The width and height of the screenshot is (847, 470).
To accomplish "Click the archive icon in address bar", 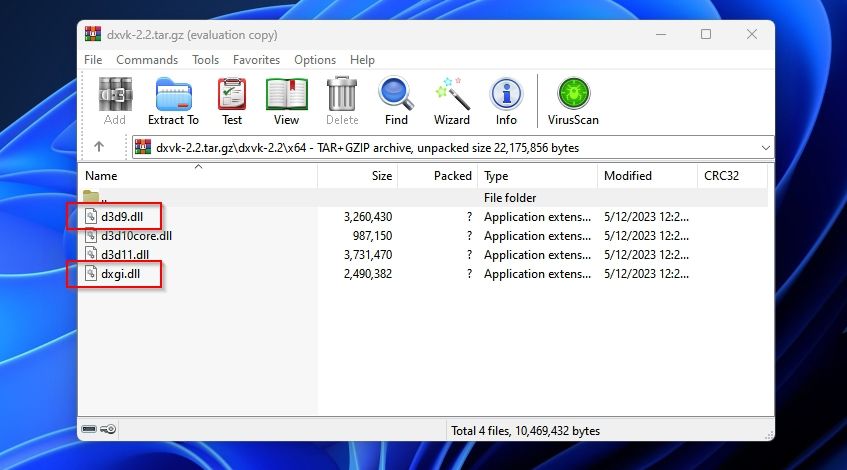I will [143, 147].
